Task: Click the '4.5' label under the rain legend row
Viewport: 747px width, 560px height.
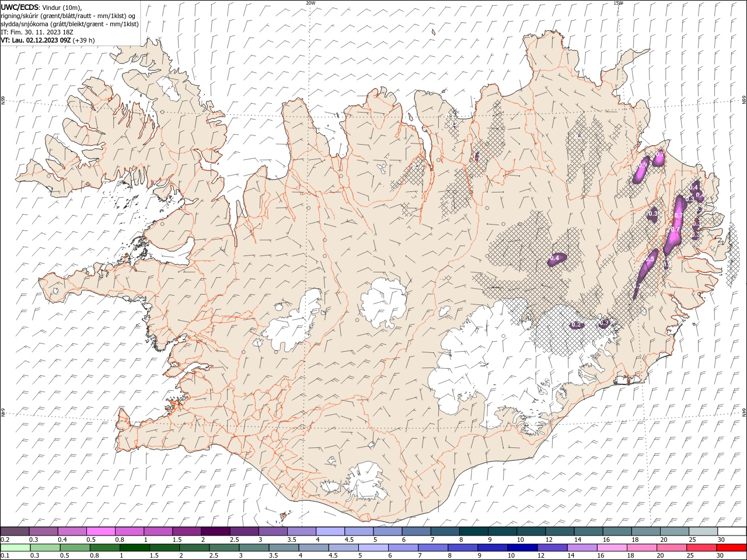Action: (x=333, y=556)
